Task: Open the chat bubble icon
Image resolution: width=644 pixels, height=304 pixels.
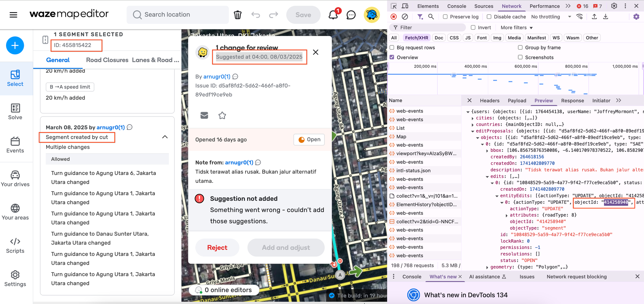Action: (x=351, y=15)
